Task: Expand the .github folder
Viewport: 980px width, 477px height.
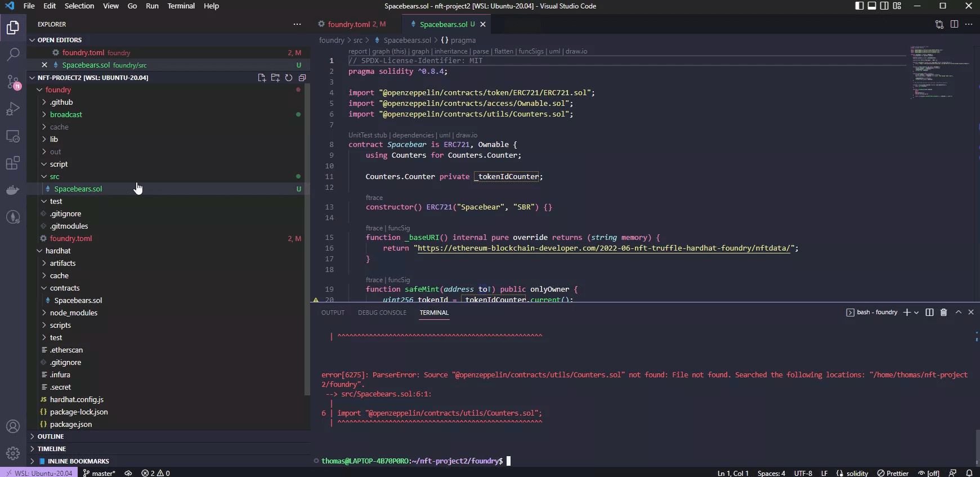Action: click(x=61, y=102)
